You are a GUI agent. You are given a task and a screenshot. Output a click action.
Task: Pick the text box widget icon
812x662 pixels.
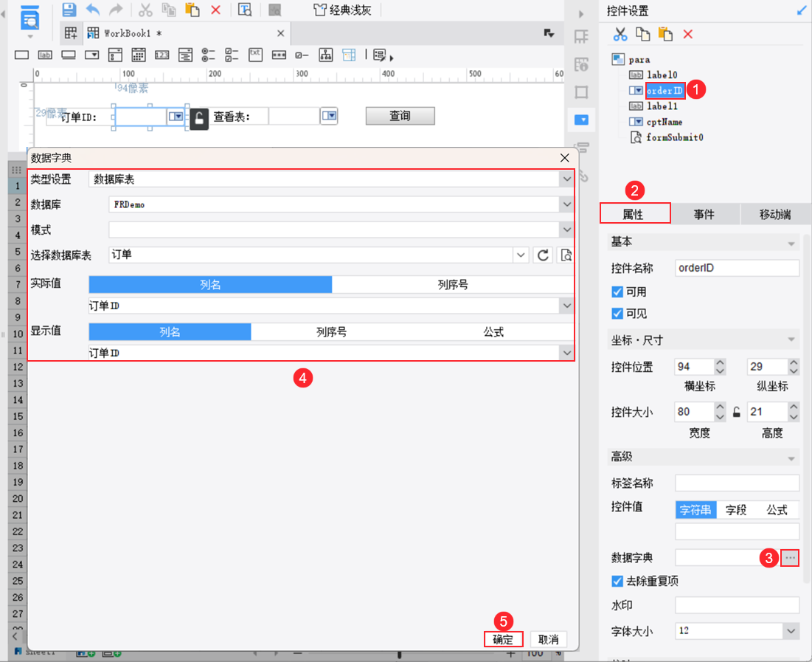21,55
